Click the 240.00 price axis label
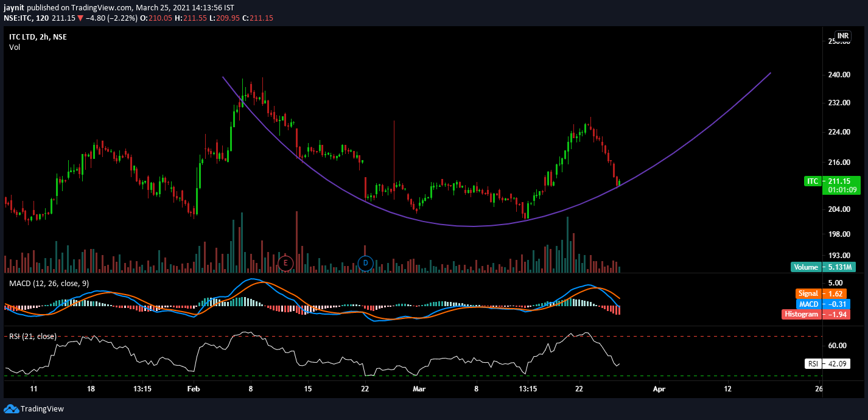The image size is (868, 420). 841,75
